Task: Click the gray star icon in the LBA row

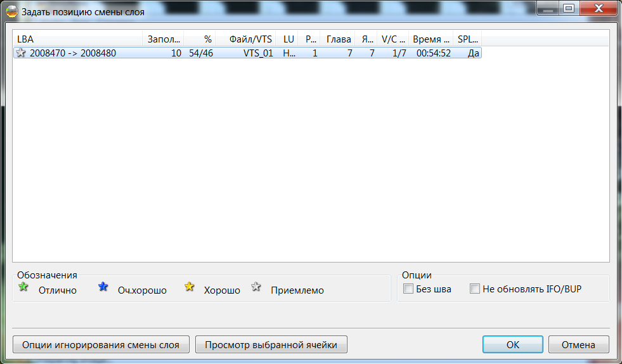Action: pyautogui.click(x=21, y=53)
